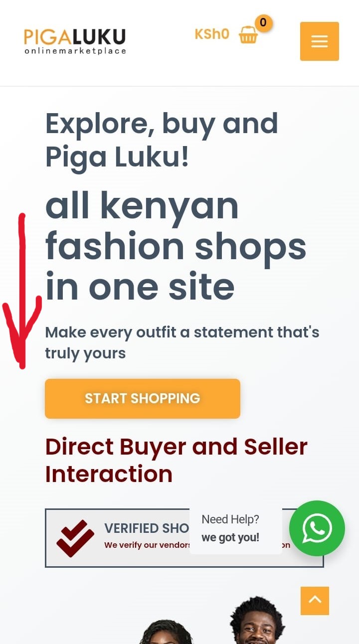Viewport: 359px width, 644px height.
Task: Click the START SHOPPING button
Action: [143, 398]
